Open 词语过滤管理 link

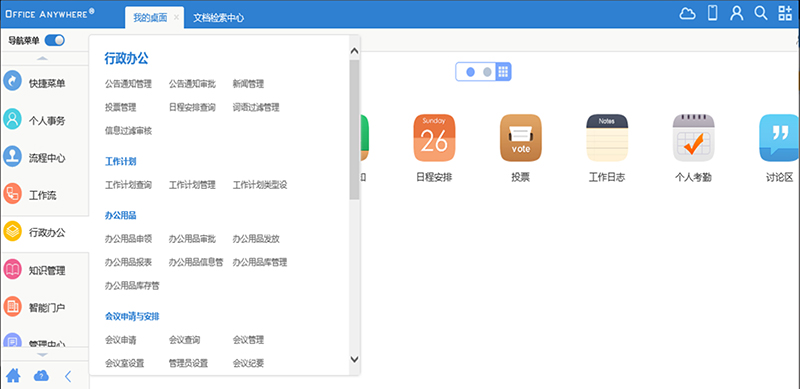tap(256, 107)
